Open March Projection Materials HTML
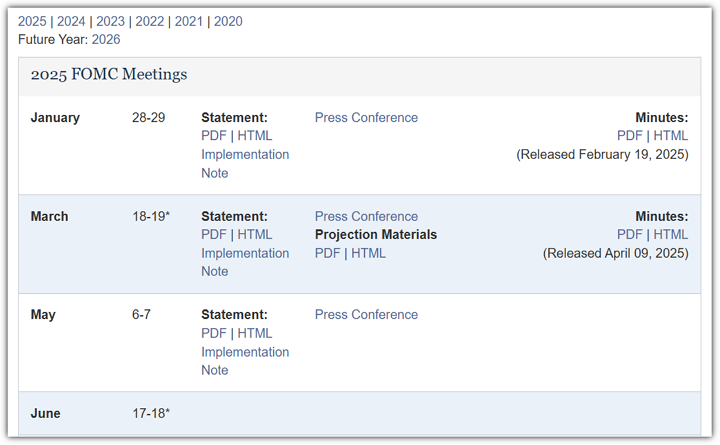This screenshot has width=720, height=445. coord(368,254)
